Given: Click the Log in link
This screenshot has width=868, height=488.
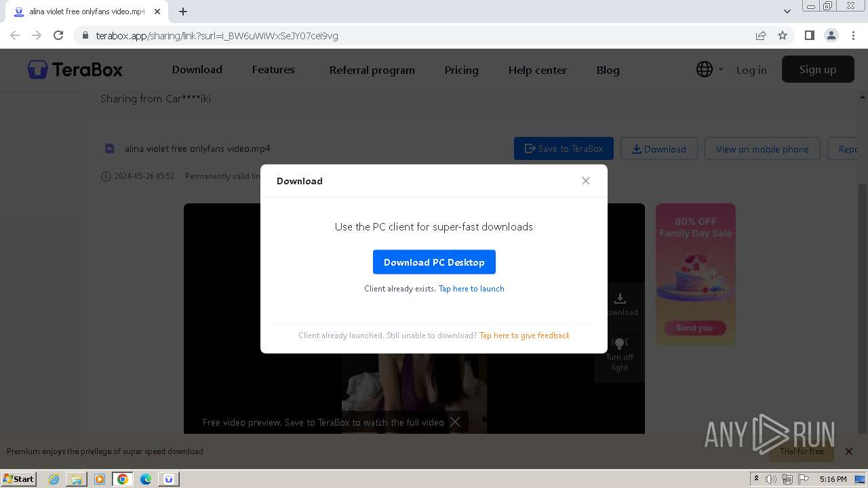Looking at the screenshot, I should (751, 70).
